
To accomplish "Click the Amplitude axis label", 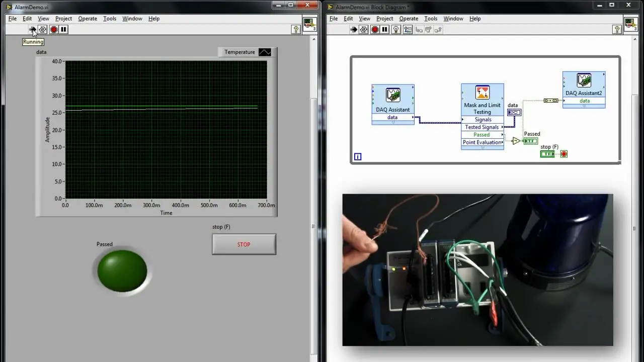I will point(48,130).
